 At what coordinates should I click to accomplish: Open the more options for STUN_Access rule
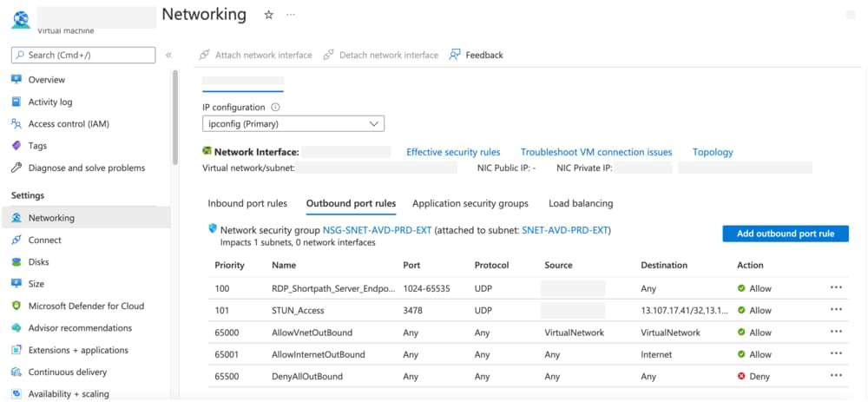(836, 309)
